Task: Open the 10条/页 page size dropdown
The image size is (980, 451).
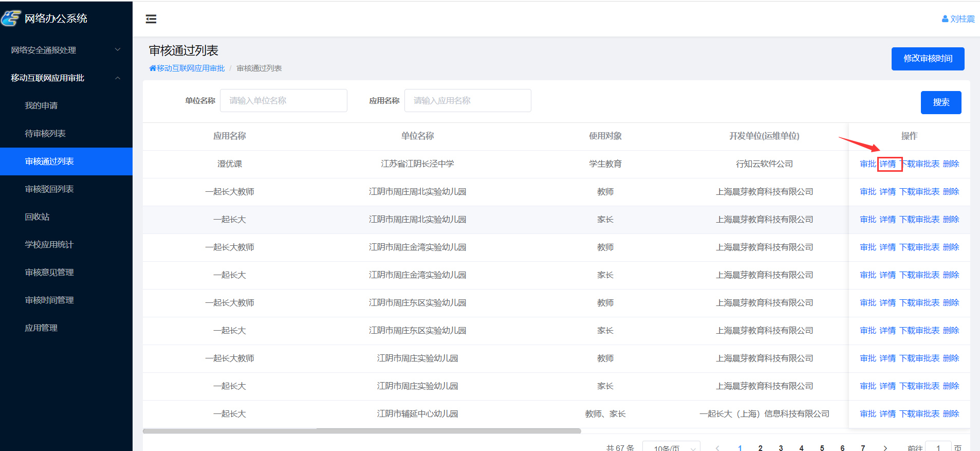Action: pos(671,448)
